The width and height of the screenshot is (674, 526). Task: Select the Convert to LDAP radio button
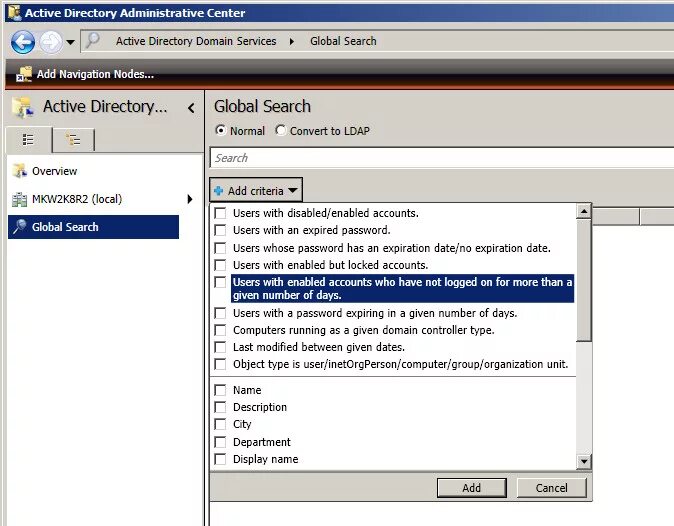(x=281, y=130)
